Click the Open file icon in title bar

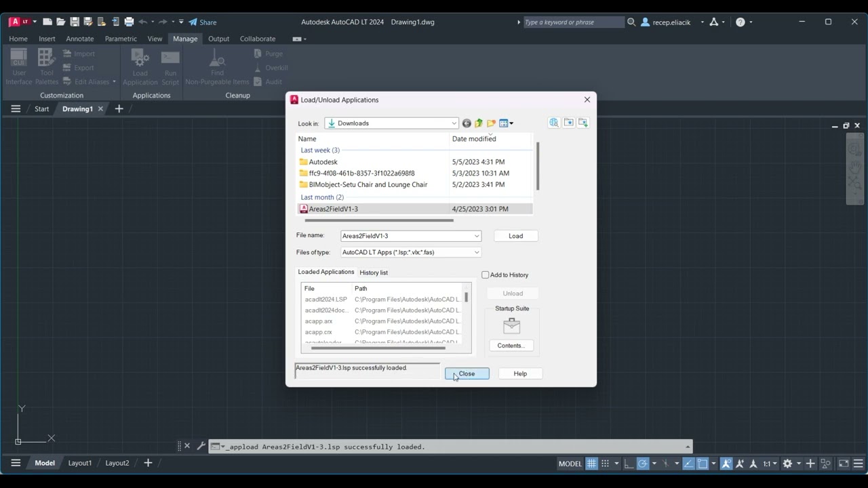(x=60, y=22)
